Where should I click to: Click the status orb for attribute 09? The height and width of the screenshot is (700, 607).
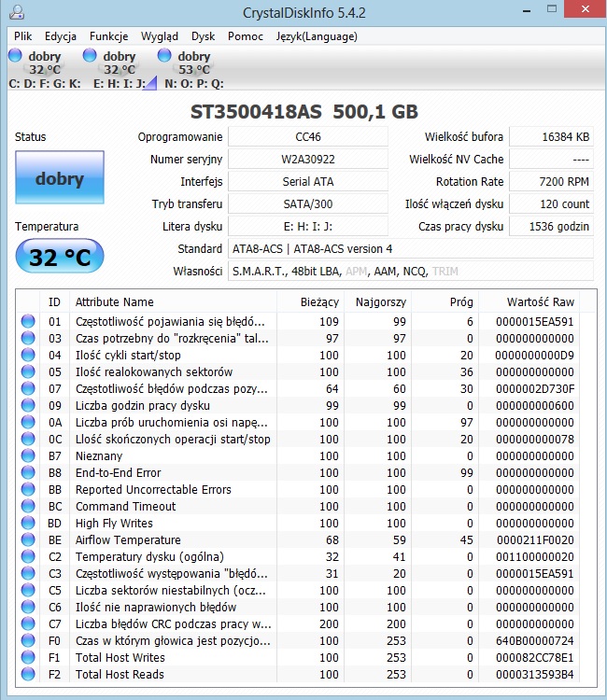[x=28, y=405]
